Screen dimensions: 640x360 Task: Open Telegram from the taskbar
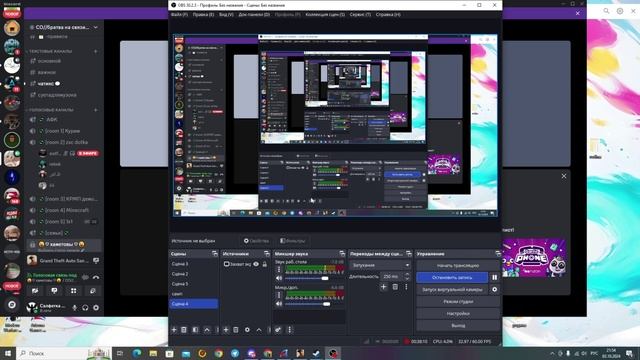click(235, 353)
